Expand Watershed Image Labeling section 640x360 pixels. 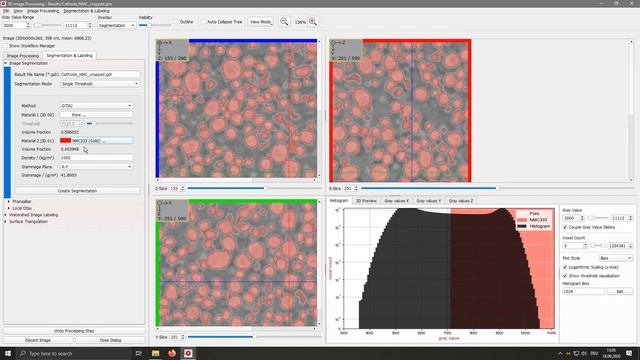[x=6, y=215]
